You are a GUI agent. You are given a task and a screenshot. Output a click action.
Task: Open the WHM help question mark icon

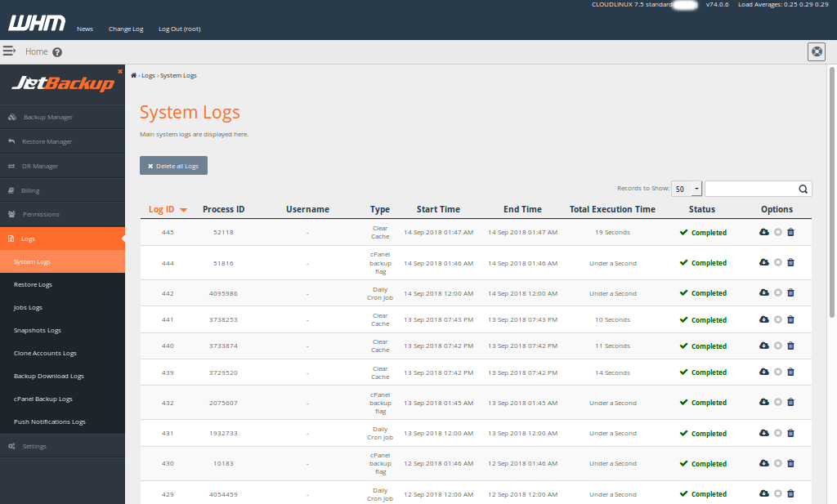(x=57, y=52)
